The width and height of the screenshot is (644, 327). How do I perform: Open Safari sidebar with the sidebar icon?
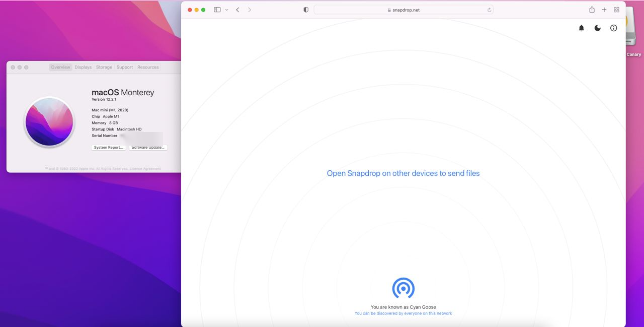click(x=217, y=10)
